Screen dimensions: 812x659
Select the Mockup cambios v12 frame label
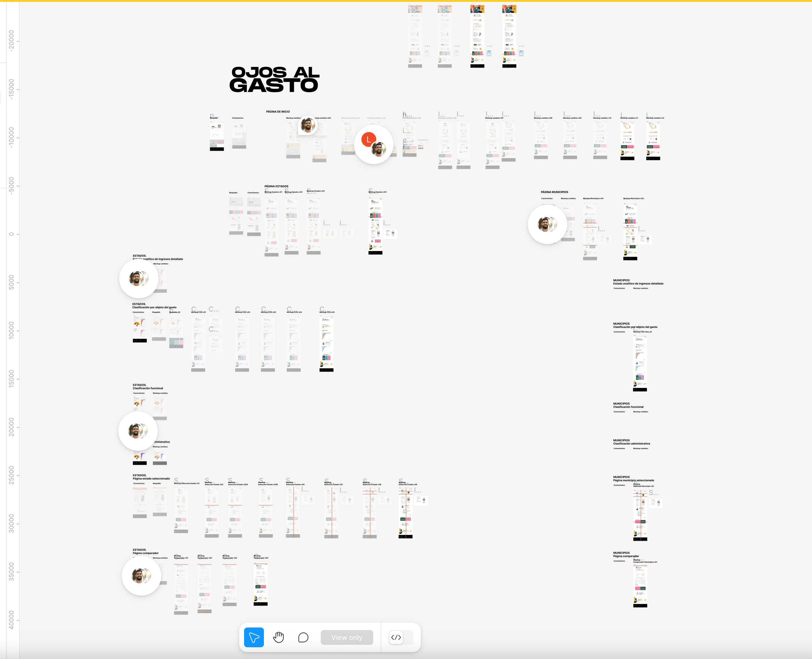coord(655,118)
